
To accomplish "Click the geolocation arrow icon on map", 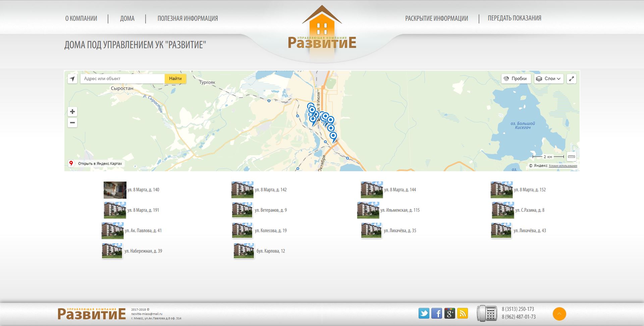I will point(72,79).
